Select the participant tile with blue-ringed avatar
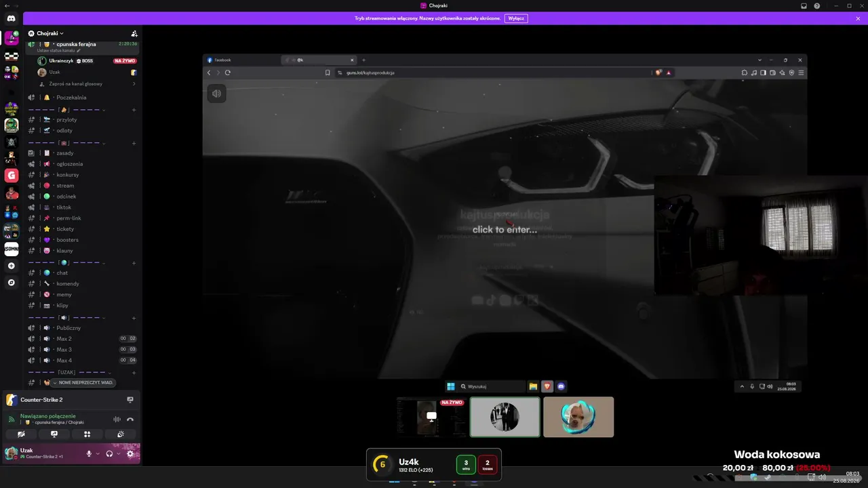 (x=578, y=417)
